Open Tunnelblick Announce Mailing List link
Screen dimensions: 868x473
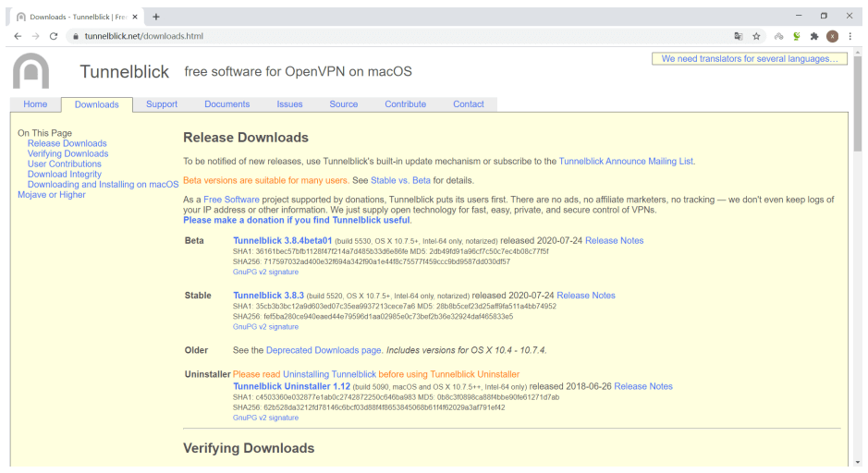coord(626,162)
